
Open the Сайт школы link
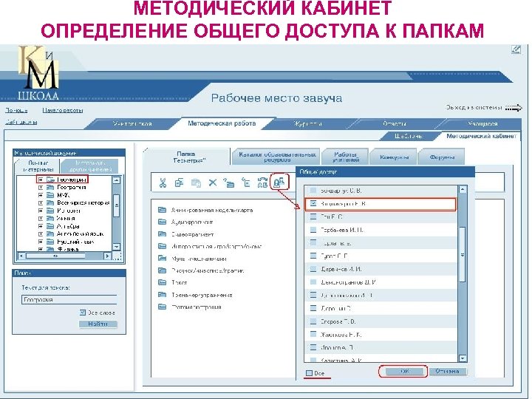(x=21, y=122)
